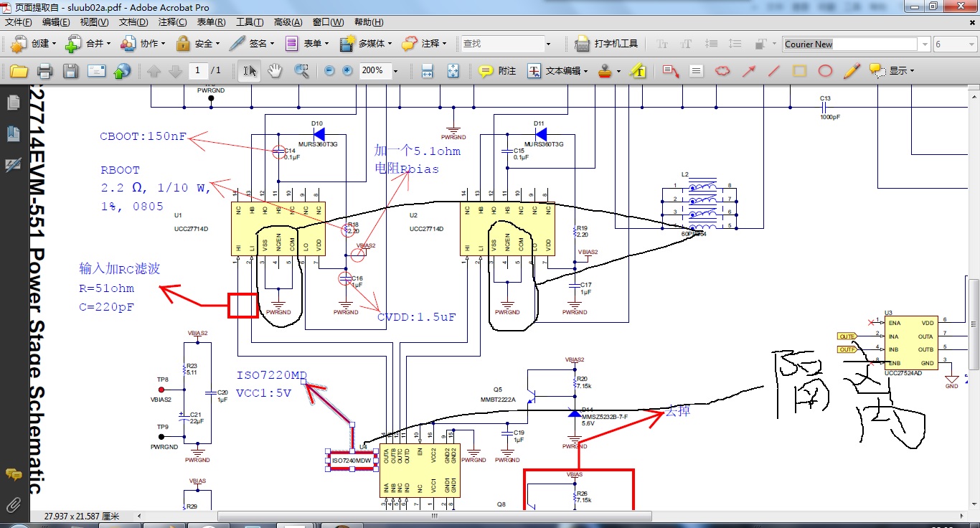The width and height of the screenshot is (980, 528).
Task: Click the globe upload icon
Action: (123, 71)
